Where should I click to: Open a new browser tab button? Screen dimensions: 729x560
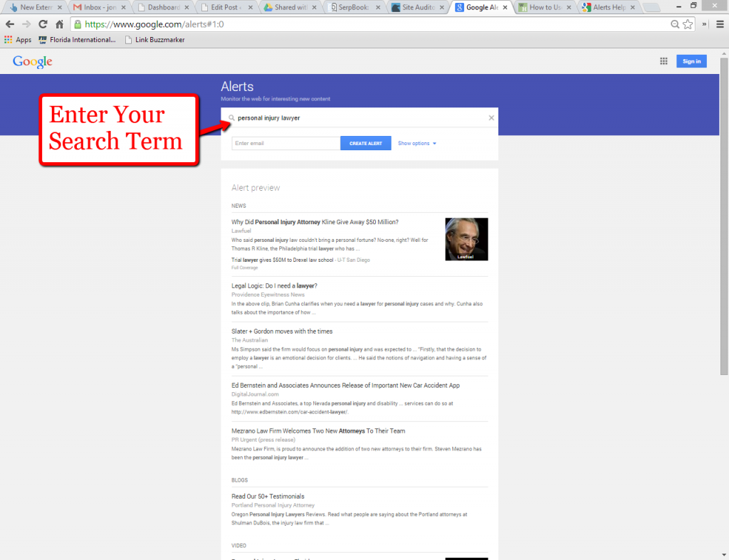coord(651,7)
